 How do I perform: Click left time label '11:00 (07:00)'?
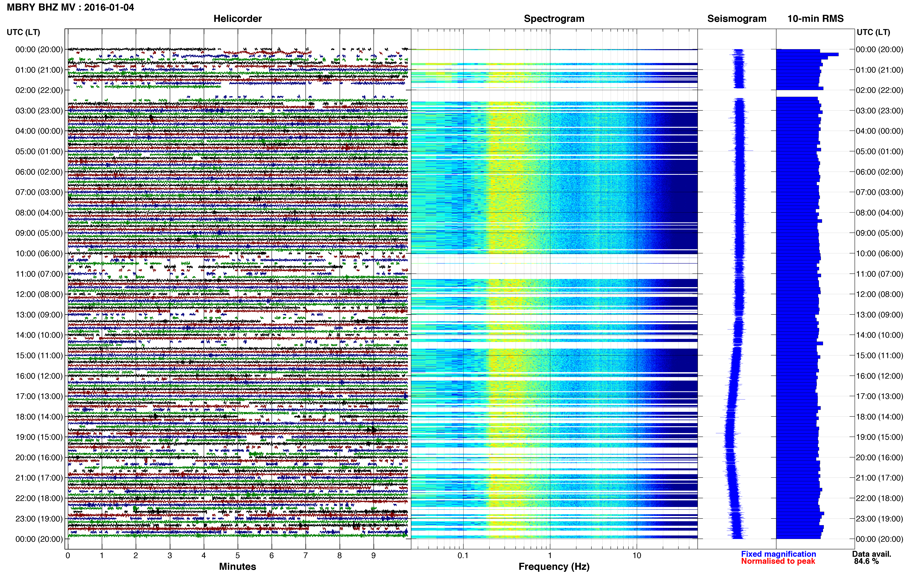coord(39,274)
